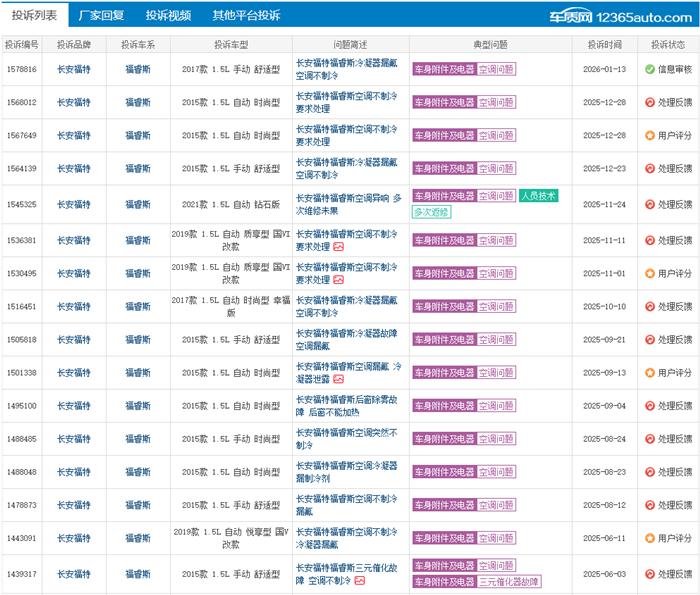Click orange star rating icon for complaint 1567649
This screenshot has height=595, width=700.
pyautogui.click(x=650, y=135)
